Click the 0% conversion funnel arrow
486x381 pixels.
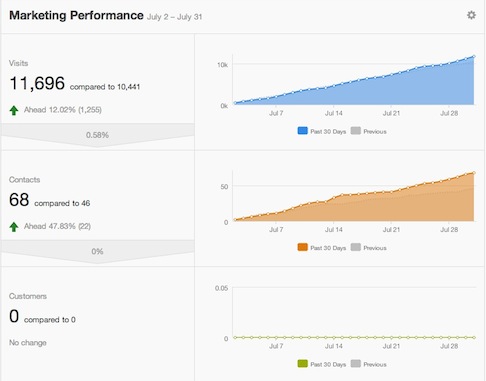[x=97, y=251]
